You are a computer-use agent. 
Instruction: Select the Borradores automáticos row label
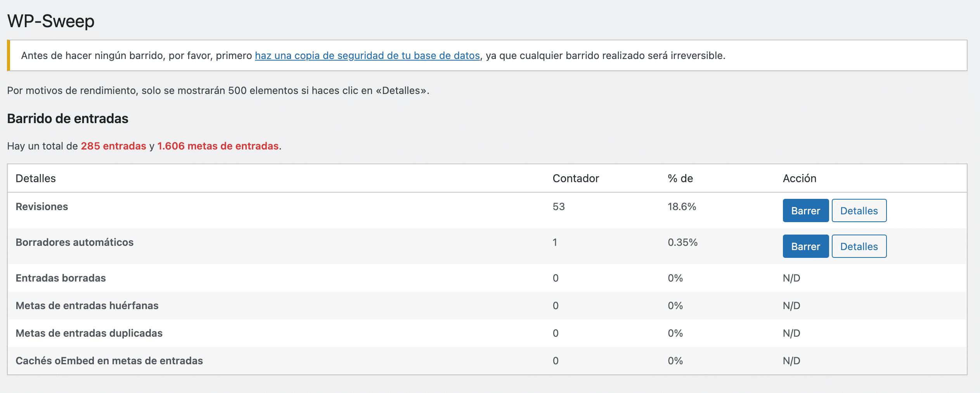pyautogui.click(x=74, y=242)
